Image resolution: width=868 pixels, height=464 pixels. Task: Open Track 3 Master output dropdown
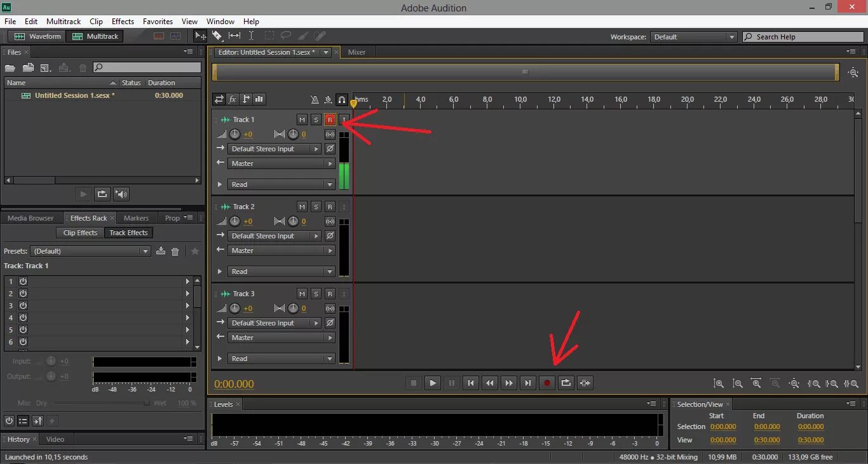click(x=281, y=338)
